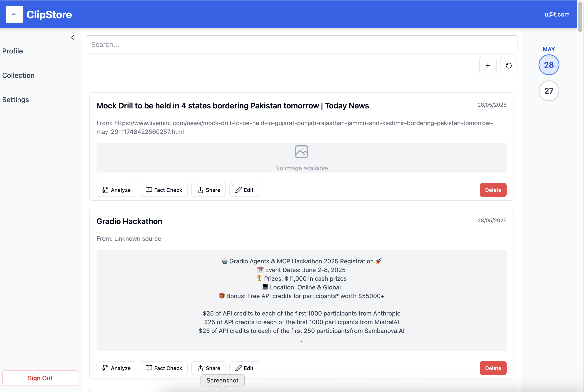Edit the Mock Drill news clip

[244, 190]
